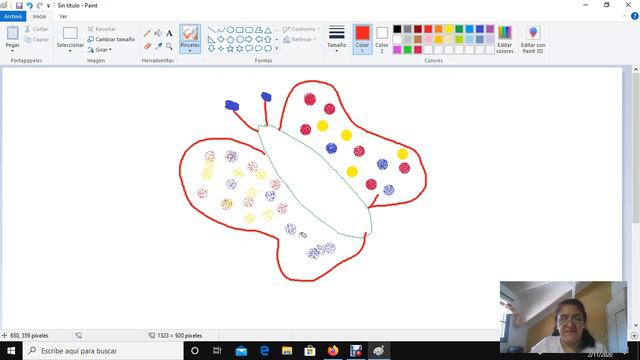Open Task View in the taskbar
This screenshot has height=360, width=640.
point(217,351)
